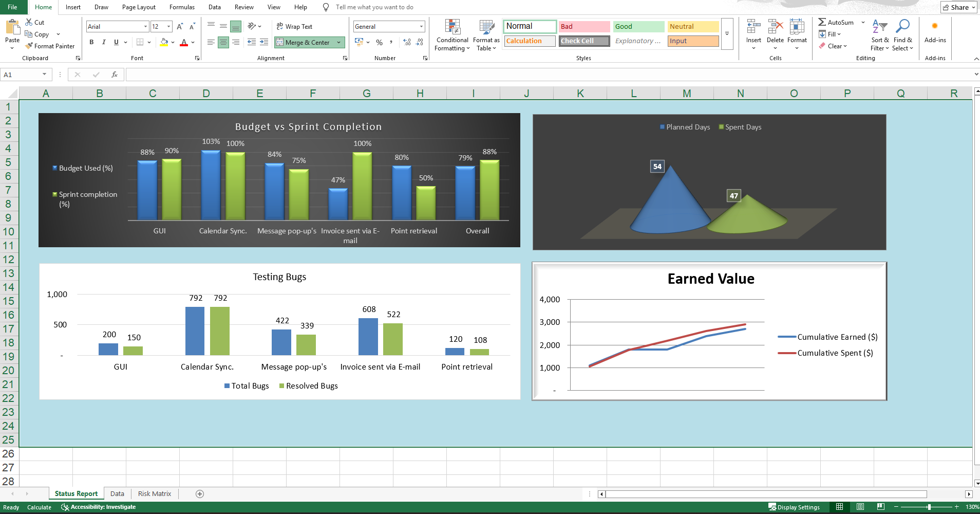Screen dimensions: 980x514
Task: Open the Arial font name dropdown
Action: (x=145, y=26)
